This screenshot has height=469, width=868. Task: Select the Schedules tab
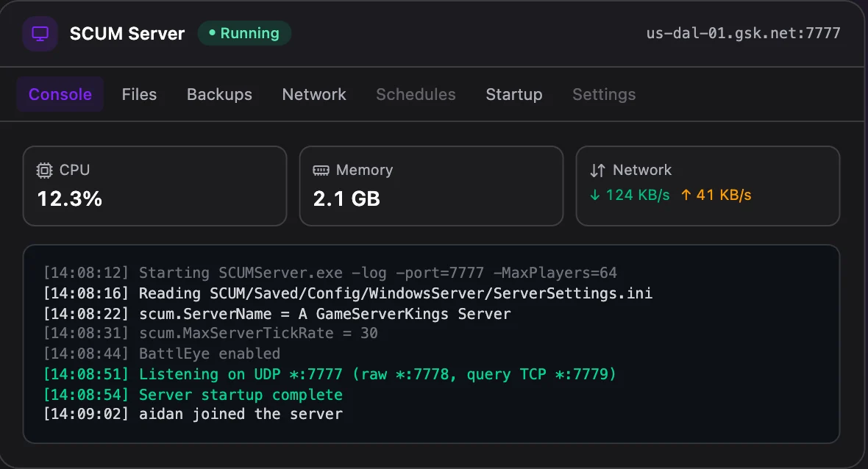(416, 95)
